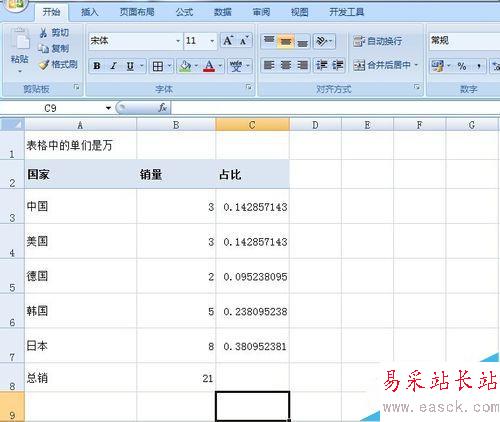Image resolution: width=500 pixels, height=422 pixels.
Task: Click the Select All corner button
Action: tap(12, 124)
